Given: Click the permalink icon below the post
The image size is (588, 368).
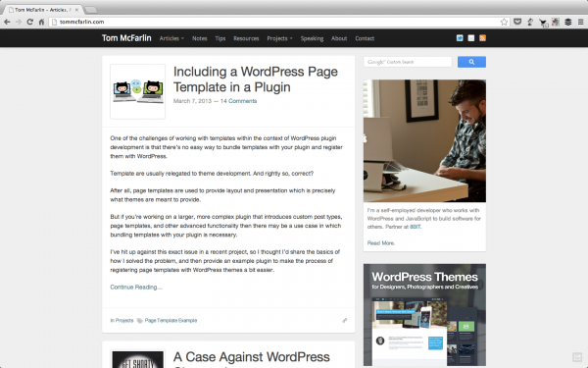Looking at the screenshot, I should click(345, 320).
